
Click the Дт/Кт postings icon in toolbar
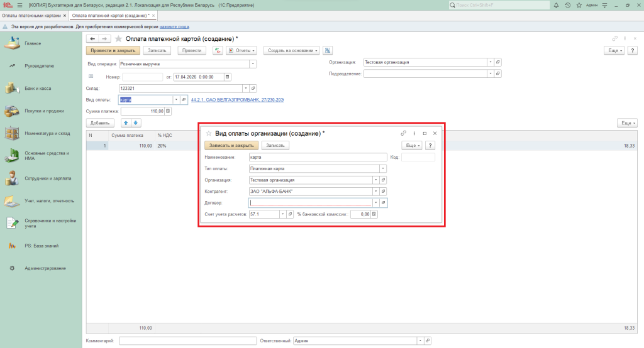click(x=218, y=50)
